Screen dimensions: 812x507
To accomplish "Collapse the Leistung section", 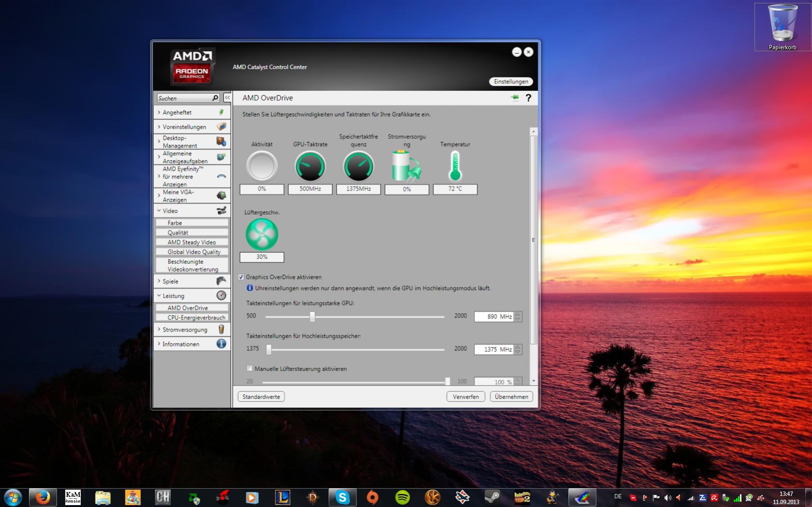I will click(x=192, y=296).
